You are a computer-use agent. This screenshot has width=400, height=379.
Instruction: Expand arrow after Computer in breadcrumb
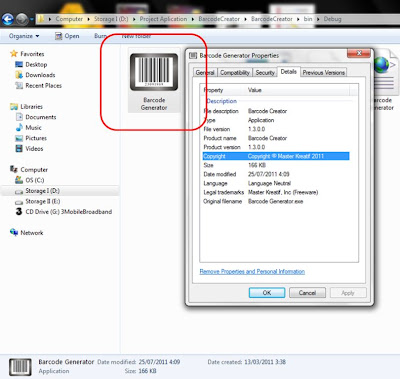point(89,19)
